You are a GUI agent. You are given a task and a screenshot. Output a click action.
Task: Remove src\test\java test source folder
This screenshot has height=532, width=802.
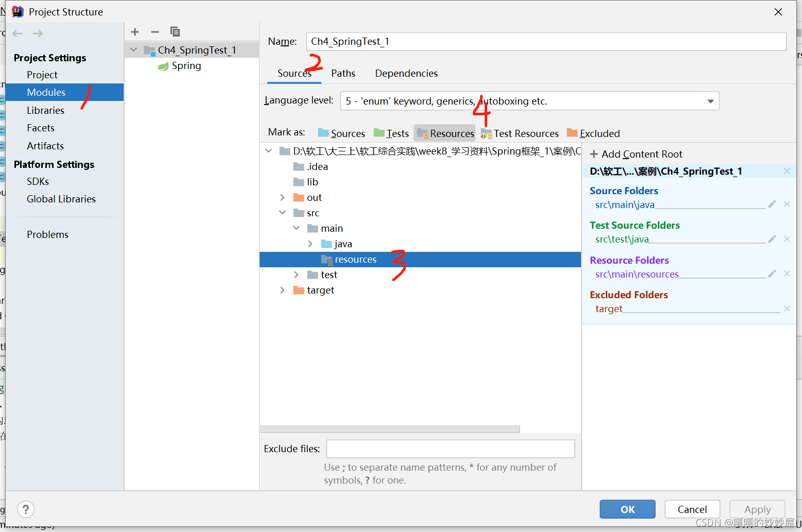tap(787, 239)
